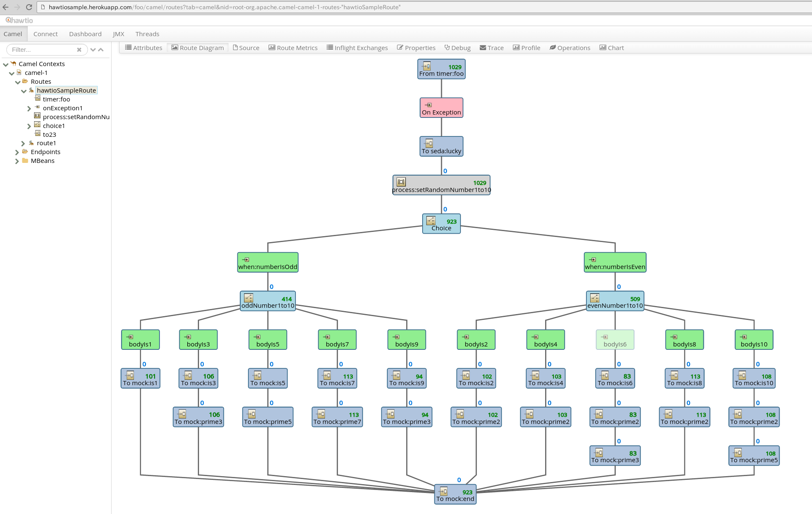Expand the onException1 tree node
The height and width of the screenshot is (514, 812).
[x=29, y=108]
